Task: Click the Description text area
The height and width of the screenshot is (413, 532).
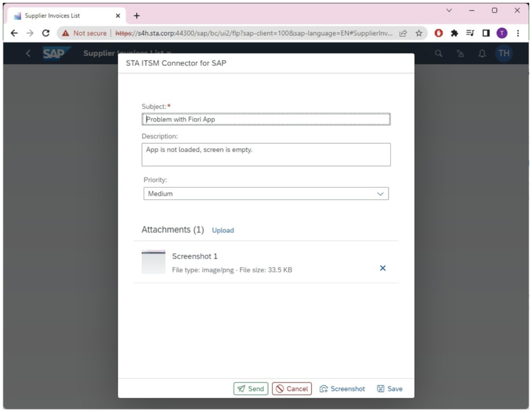Action: pos(266,154)
